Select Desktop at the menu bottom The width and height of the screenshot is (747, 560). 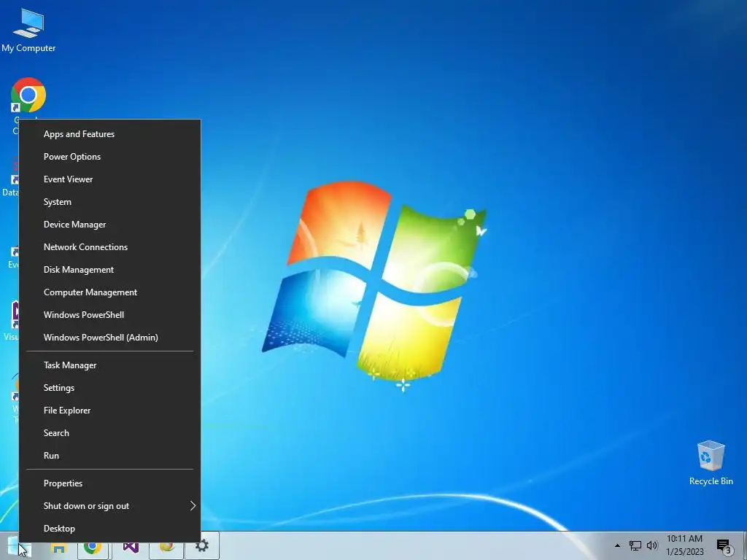(x=109, y=529)
